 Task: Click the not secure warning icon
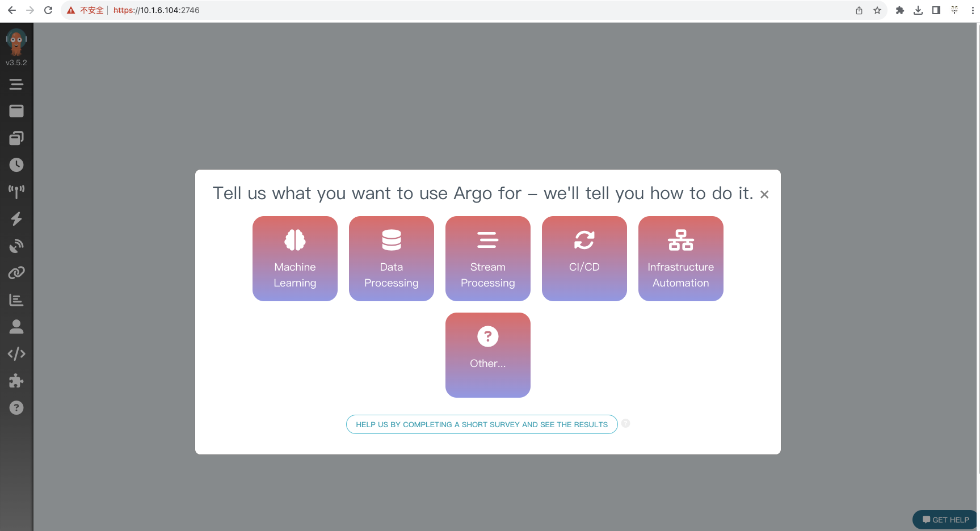tap(71, 10)
